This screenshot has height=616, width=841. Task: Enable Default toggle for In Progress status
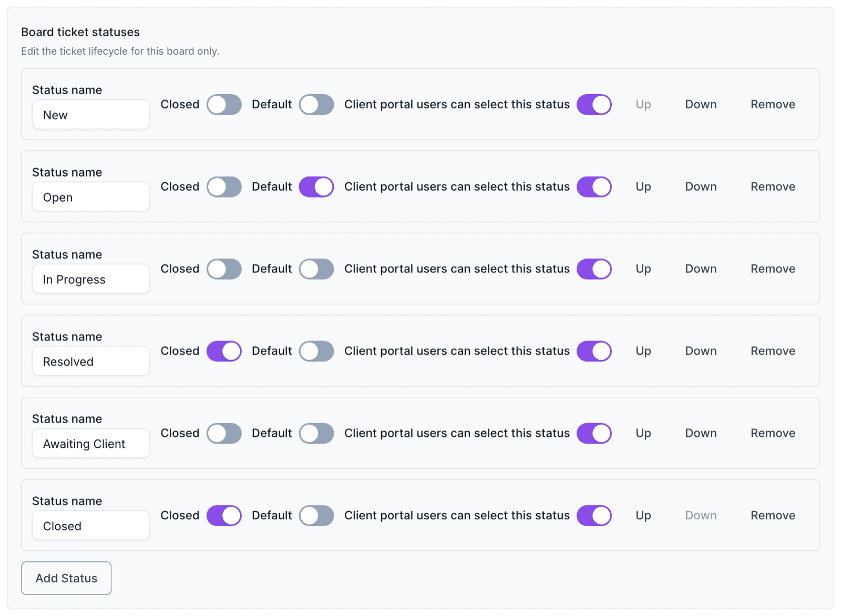[x=316, y=269]
